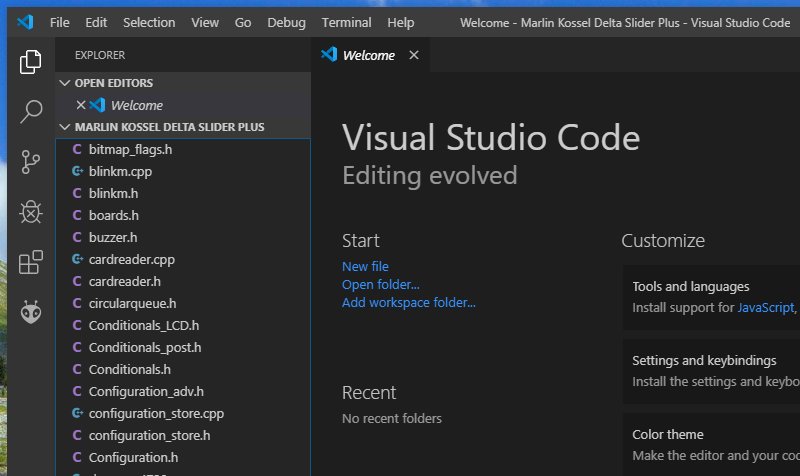Open configuration_store.h file
This screenshot has width=800, height=476.
183,435
